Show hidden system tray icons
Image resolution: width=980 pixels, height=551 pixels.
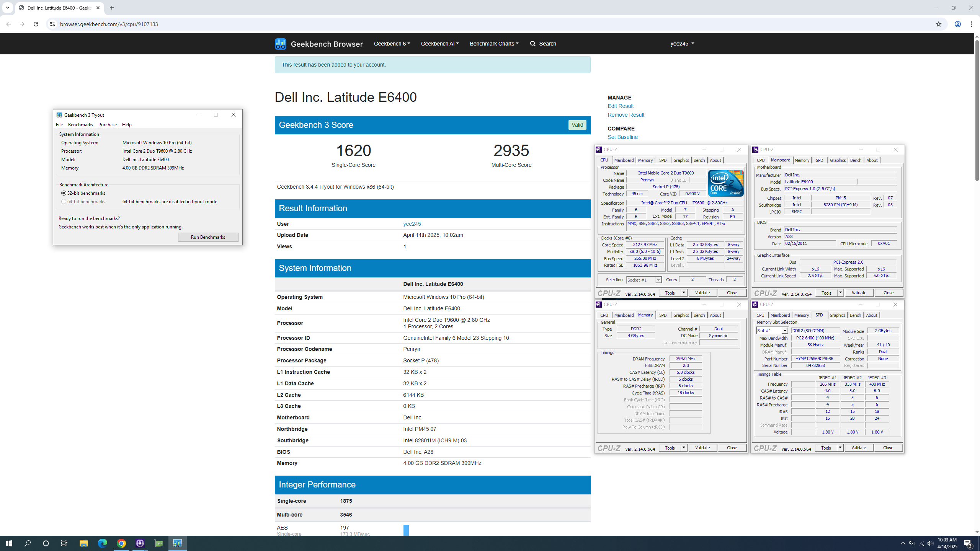(x=903, y=543)
